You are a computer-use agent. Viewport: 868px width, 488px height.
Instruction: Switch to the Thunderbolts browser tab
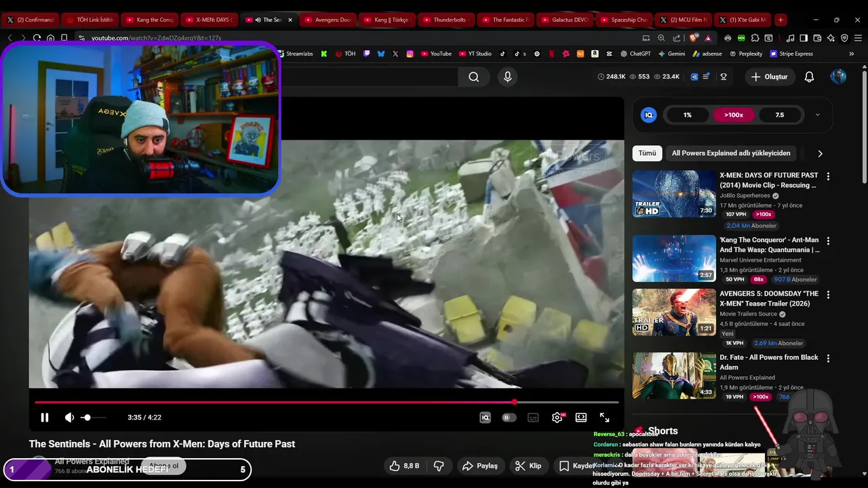(446, 20)
